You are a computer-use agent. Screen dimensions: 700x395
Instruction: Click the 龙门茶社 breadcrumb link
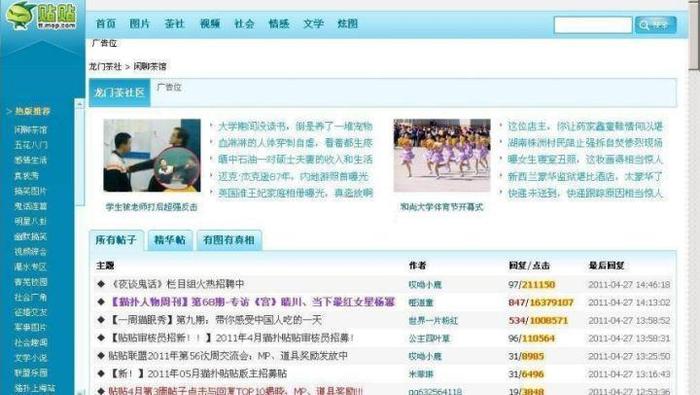[105, 67]
